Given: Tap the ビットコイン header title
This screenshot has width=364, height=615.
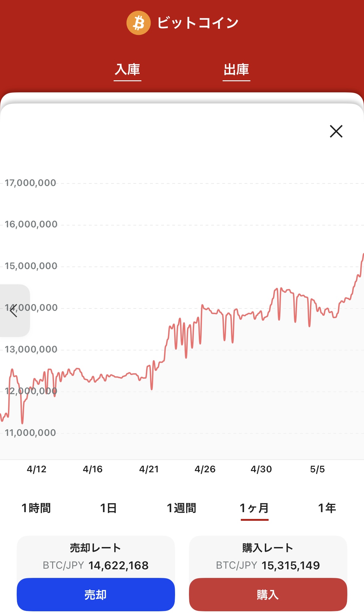Looking at the screenshot, I should click(x=198, y=23).
